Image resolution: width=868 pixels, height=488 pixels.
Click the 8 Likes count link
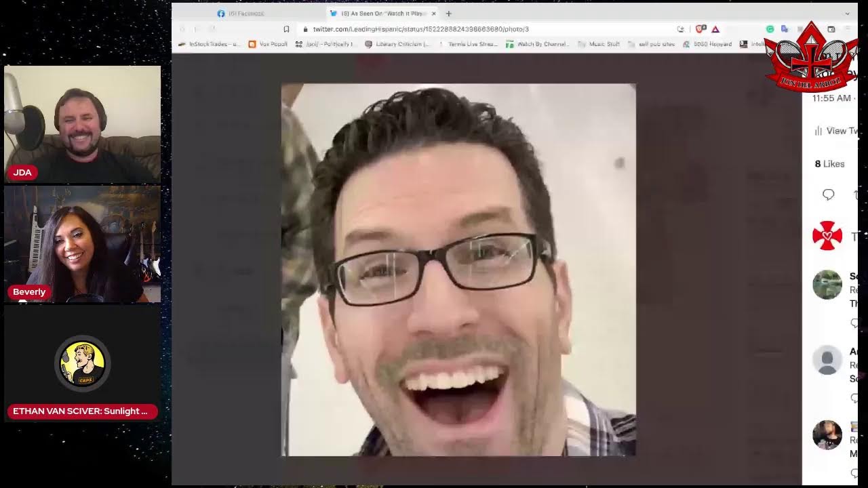(x=829, y=164)
